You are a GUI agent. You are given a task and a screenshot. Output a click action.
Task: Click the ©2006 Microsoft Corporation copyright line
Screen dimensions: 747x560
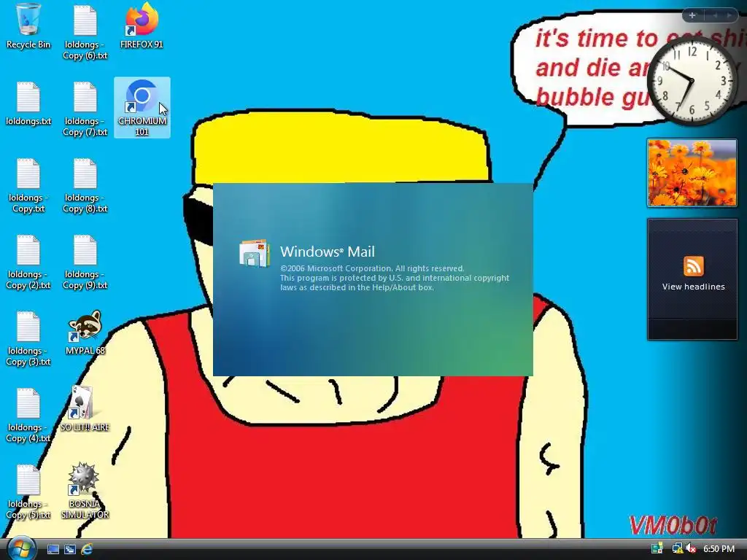(372, 268)
